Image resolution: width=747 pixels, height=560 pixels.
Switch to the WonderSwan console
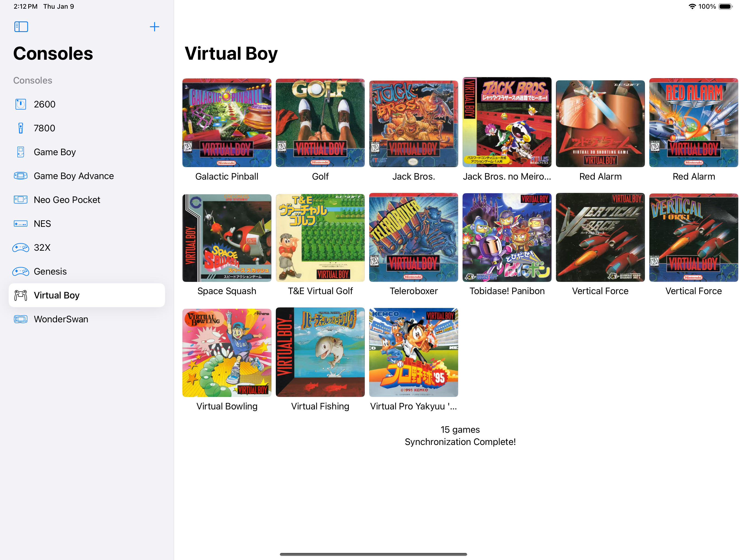pyautogui.click(x=87, y=319)
